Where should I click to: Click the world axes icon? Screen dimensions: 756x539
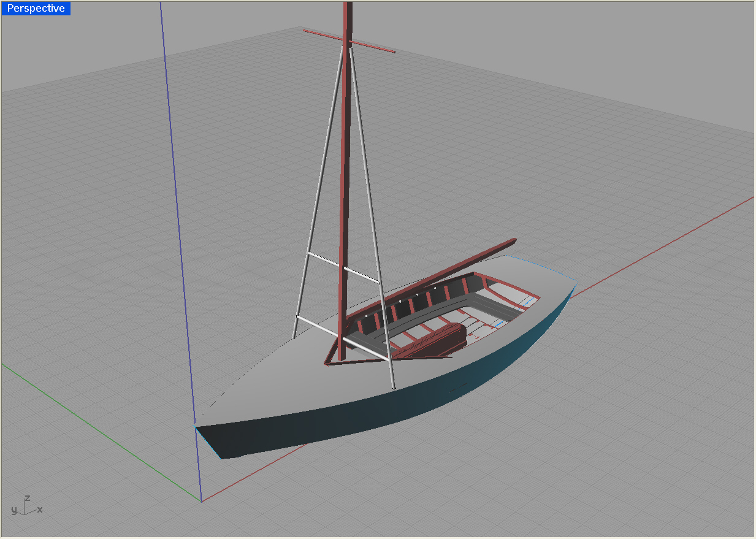pyautogui.click(x=27, y=505)
